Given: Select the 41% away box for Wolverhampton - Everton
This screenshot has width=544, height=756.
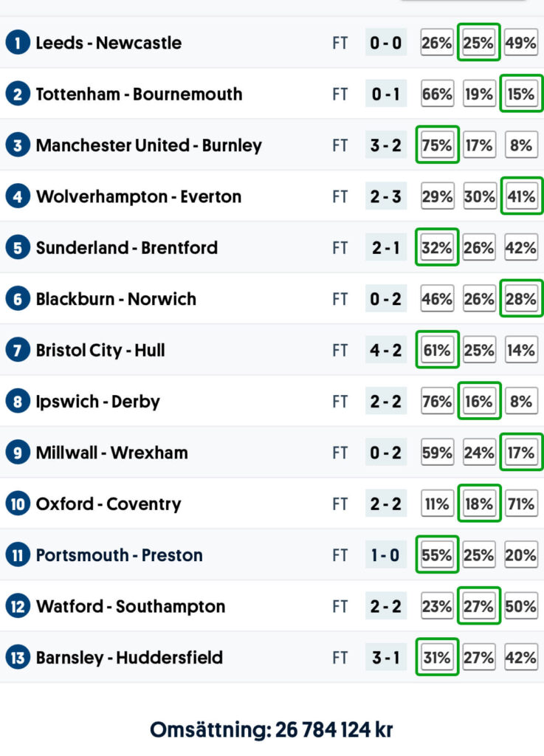Looking at the screenshot, I should 520,197.
